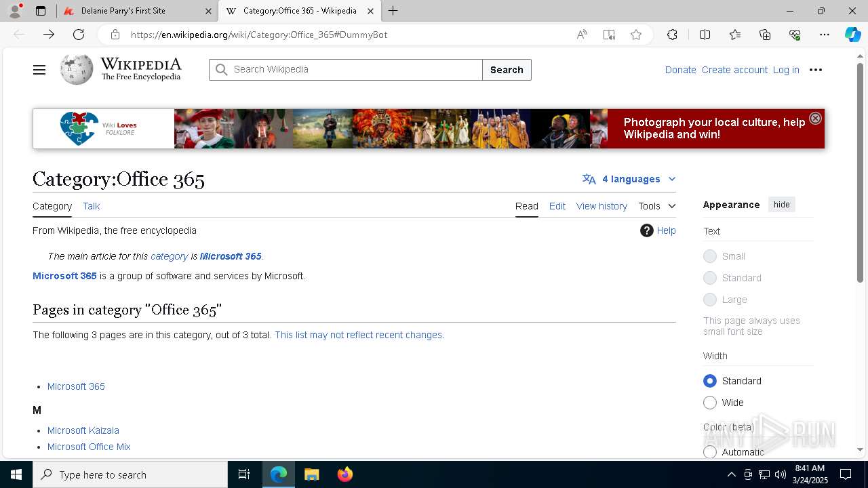Open immersive reader icon in address bar
The height and width of the screenshot is (488, 868).
point(609,35)
